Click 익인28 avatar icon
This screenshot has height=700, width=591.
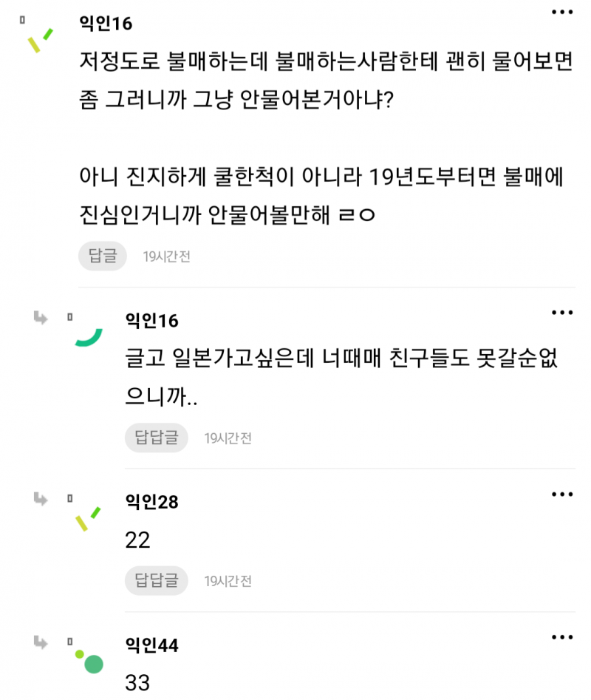click(x=88, y=518)
